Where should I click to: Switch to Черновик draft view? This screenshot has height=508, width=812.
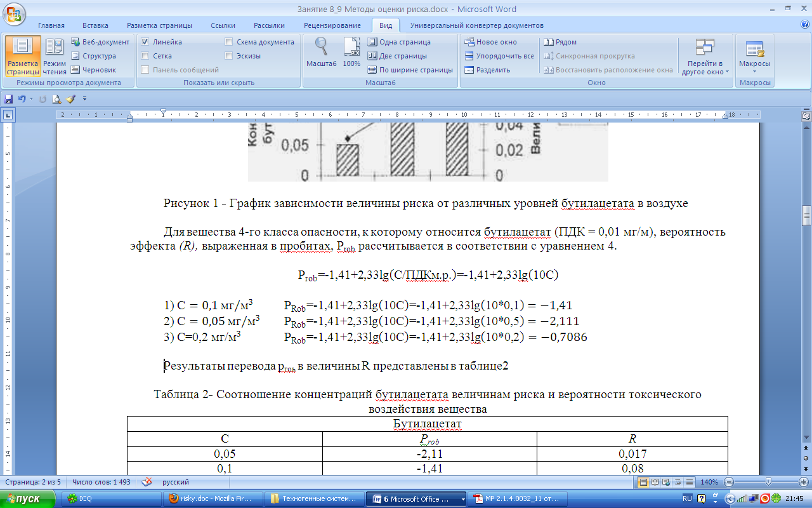pos(95,70)
